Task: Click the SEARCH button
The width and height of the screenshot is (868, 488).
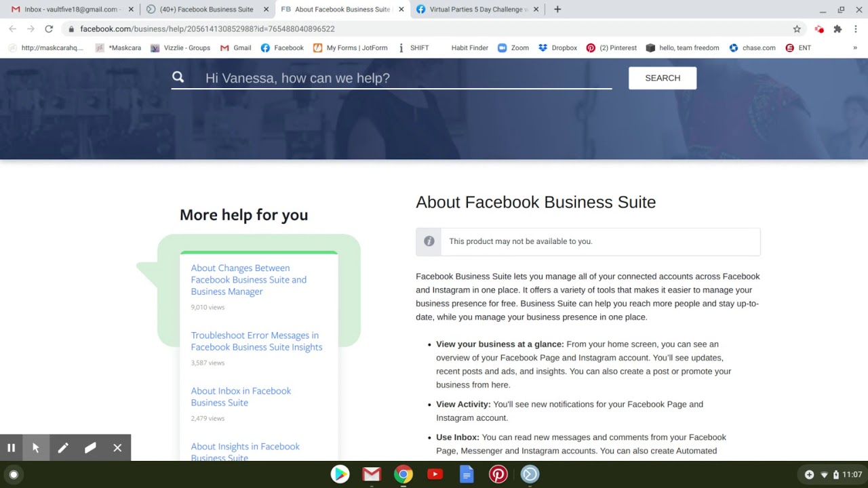Action: (x=663, y=78)
